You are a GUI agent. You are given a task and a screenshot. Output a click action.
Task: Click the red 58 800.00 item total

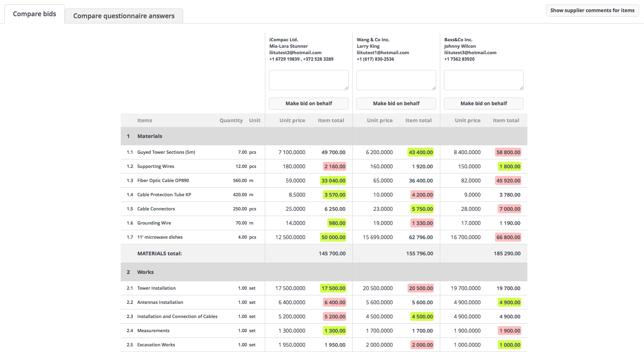(508, 153)
